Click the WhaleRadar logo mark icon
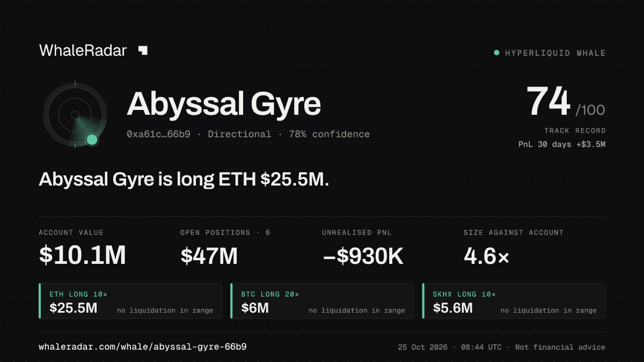 143,50
